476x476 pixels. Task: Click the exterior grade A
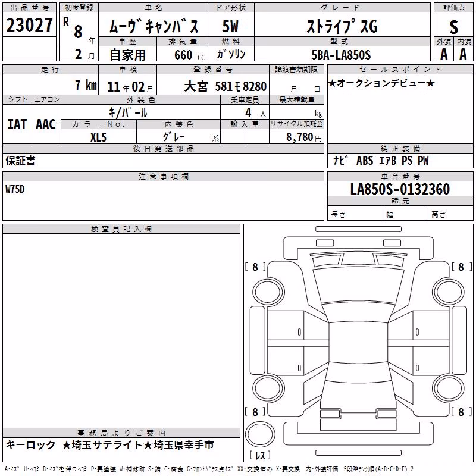pyautogui.click(x=444, y=54)
